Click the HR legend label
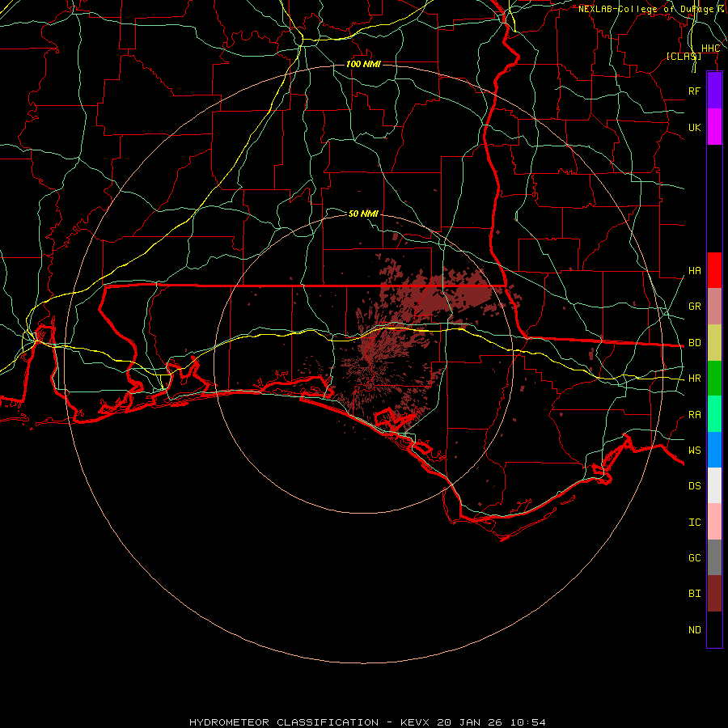728x728 pixels. pyautogui.click(x=694, y=379)
